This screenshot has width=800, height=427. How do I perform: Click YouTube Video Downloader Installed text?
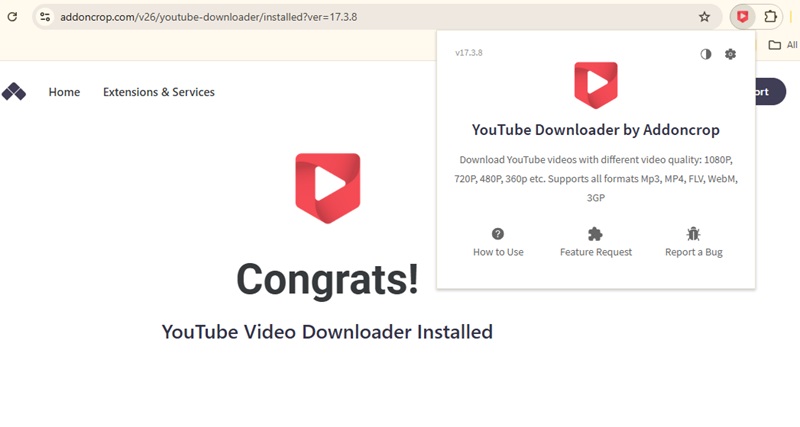327,332
